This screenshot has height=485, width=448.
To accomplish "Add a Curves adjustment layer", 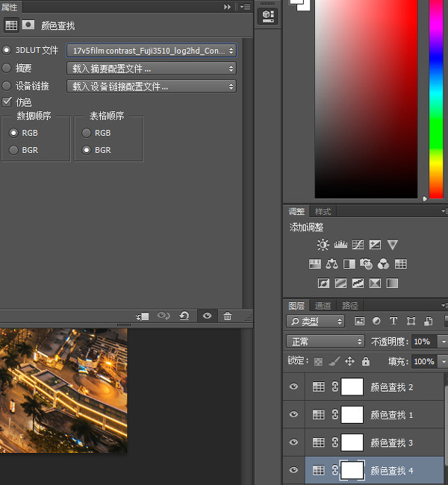I will (x=358, y=245).
